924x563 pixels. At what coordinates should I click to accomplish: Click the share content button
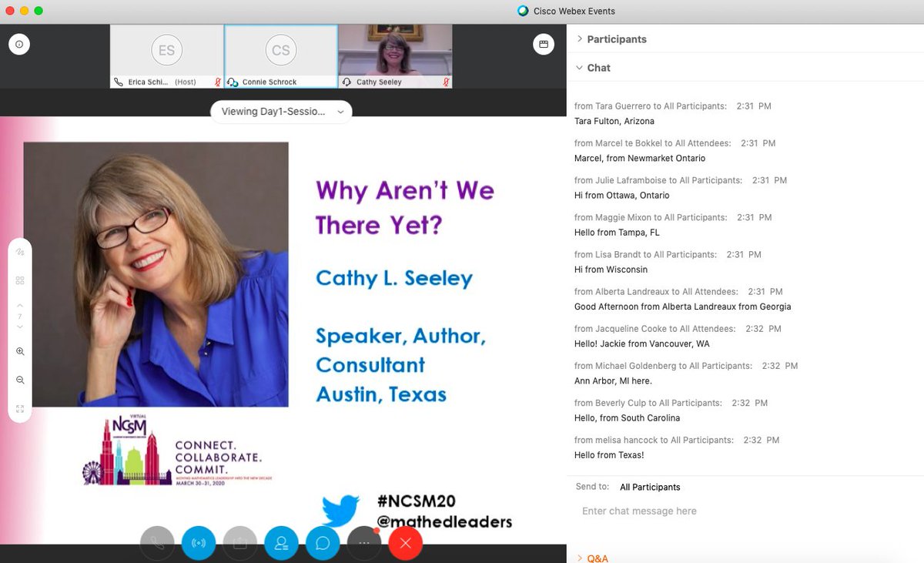tap(240, 543)
